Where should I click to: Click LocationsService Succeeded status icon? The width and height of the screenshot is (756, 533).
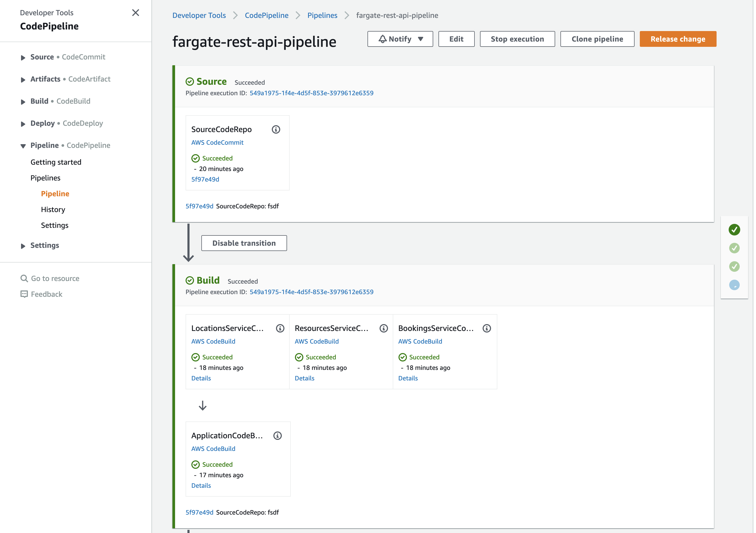195,357
